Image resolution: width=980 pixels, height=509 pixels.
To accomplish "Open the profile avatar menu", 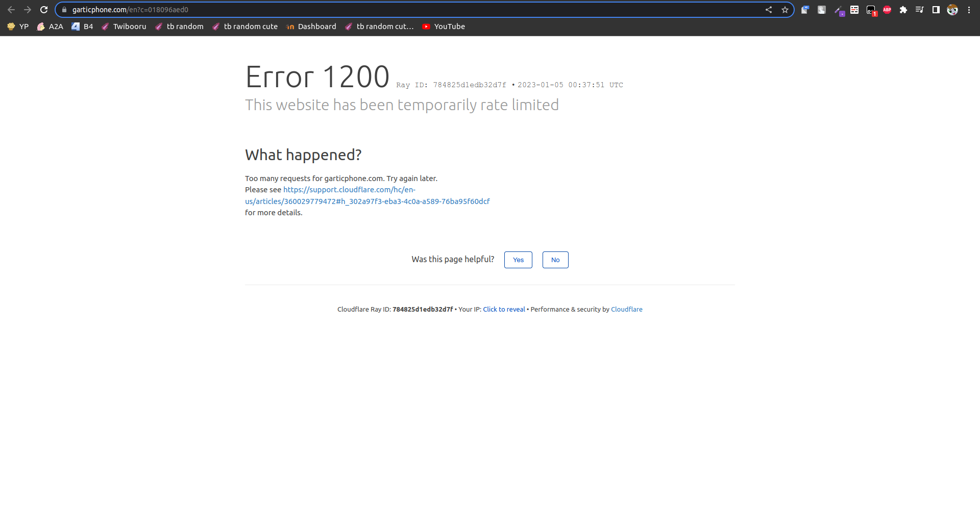I will pyautogui.click(x=952, y=10).
